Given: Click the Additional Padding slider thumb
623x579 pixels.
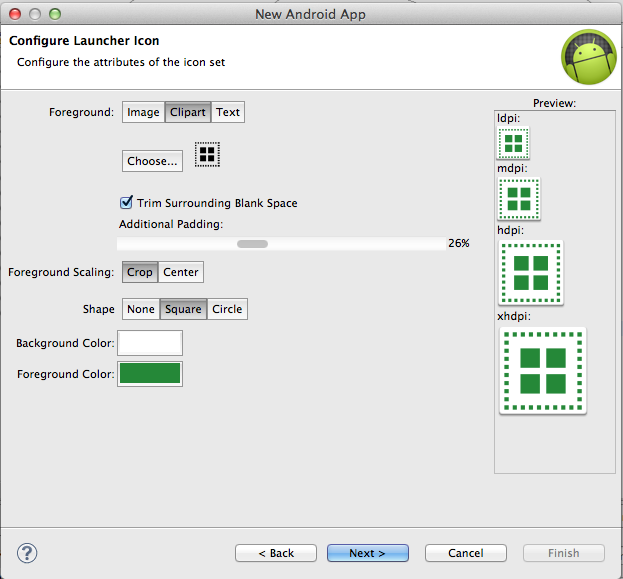Looking at the screenshot, I should click(252, 244).
